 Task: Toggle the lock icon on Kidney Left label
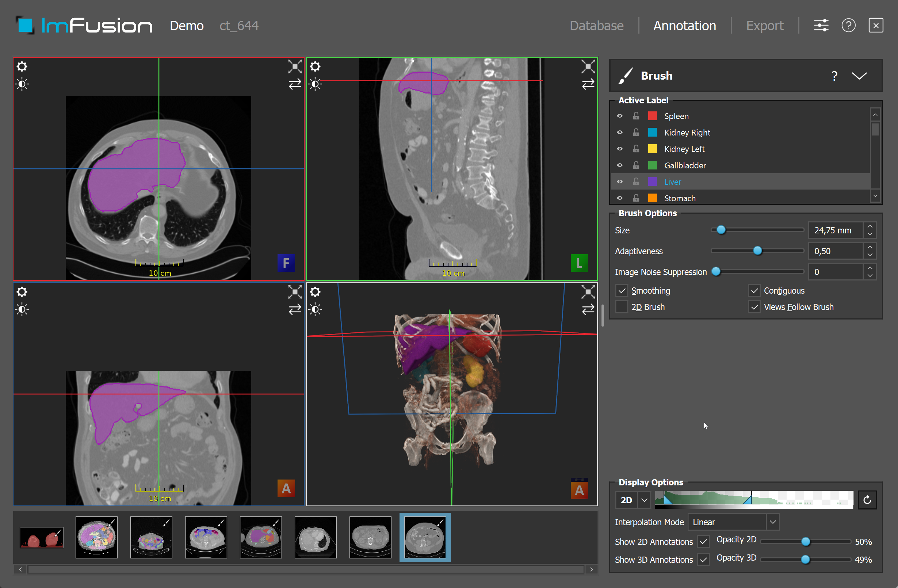pyautogui.click(x=636, y=149)
